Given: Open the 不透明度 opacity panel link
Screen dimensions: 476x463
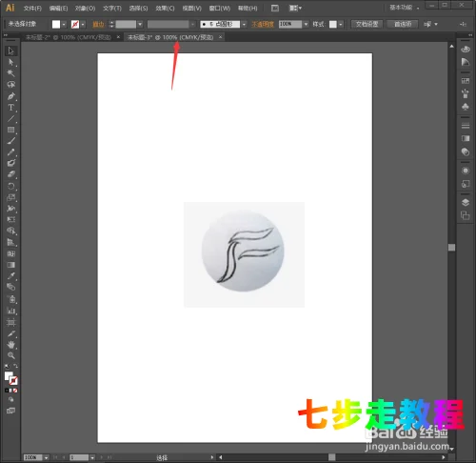Looking at the screenshot, I should (x=263, y=24).
